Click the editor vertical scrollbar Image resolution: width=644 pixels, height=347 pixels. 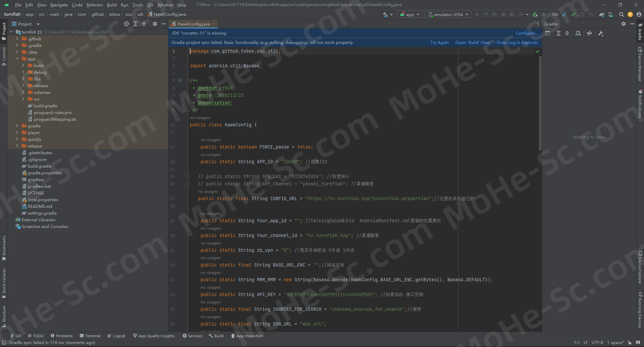540,103
